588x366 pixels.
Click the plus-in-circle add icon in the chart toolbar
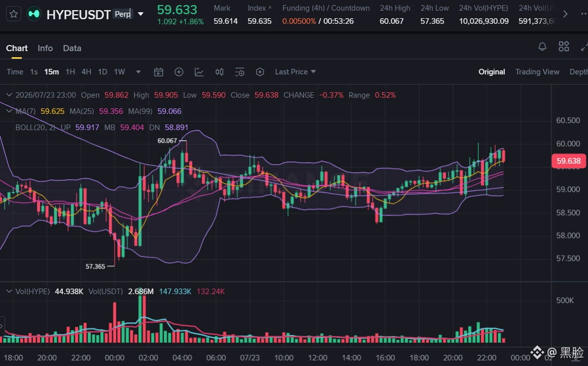click(179, 72)
